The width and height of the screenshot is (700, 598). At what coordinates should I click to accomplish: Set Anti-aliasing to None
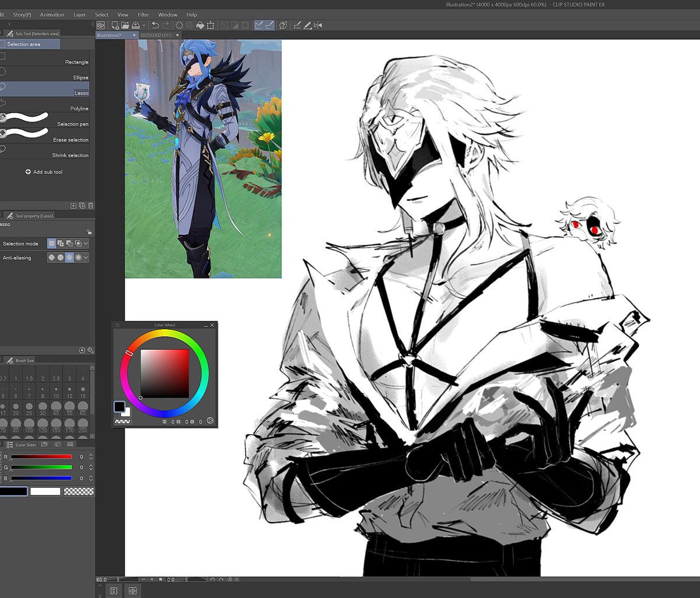(51, 257)
